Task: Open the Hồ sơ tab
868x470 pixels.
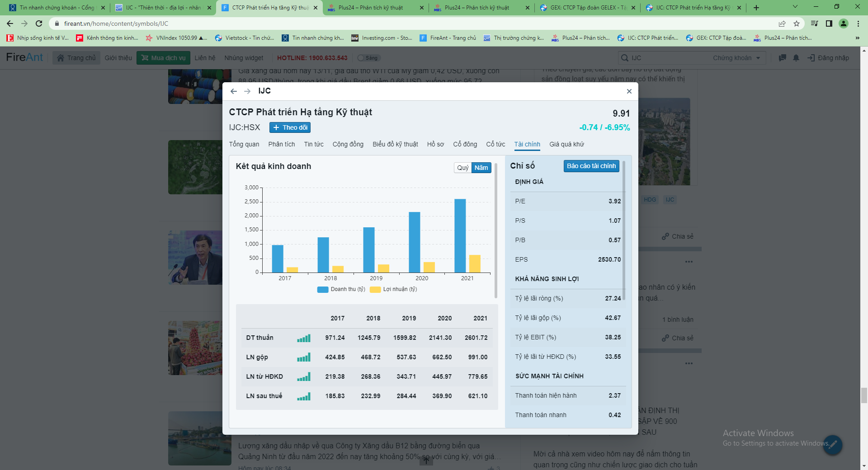Action: click(x=435, y=144)
